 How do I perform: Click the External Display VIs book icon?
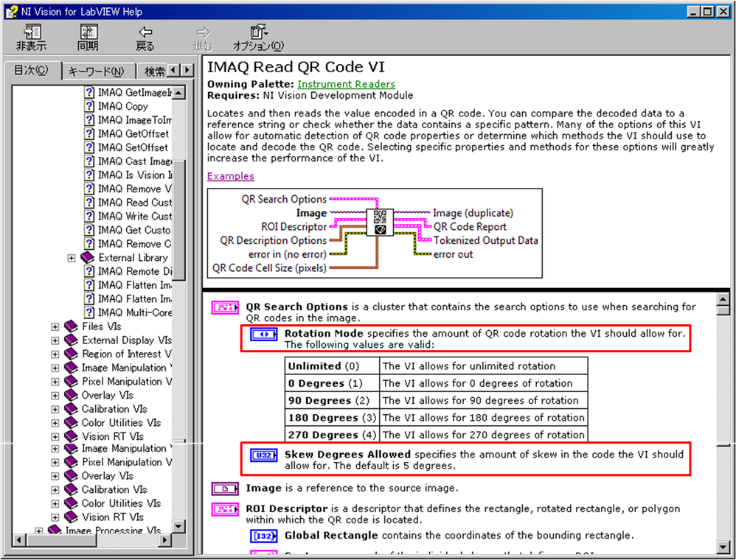[x=71, y=340]
